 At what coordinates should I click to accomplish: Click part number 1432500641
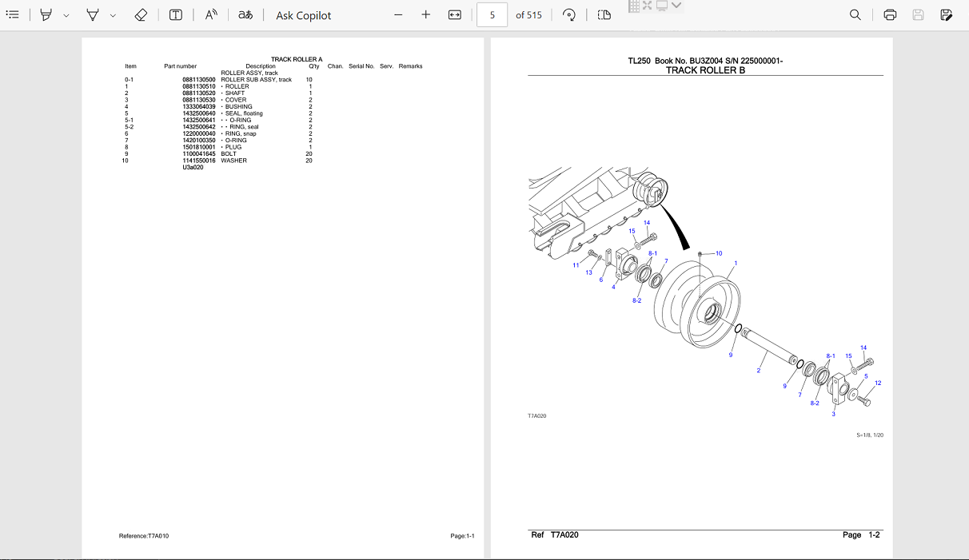point(199,120)
